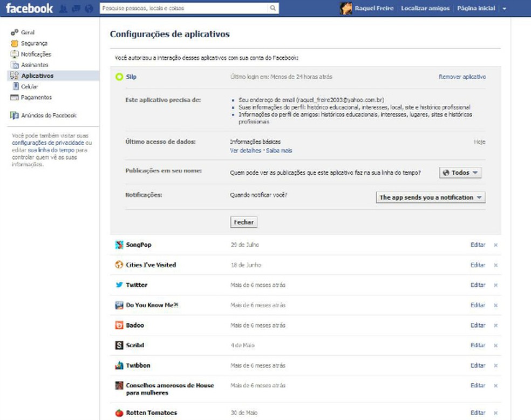The width and height of the screenshot is (531, 420).
Task: Click the Badoo app icon
Action: [119, 325]
